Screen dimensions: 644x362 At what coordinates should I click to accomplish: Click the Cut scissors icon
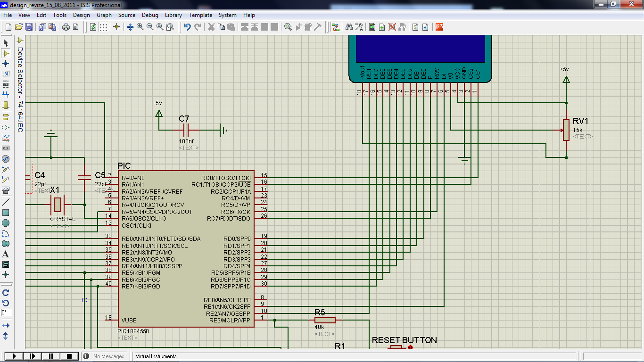211,27
